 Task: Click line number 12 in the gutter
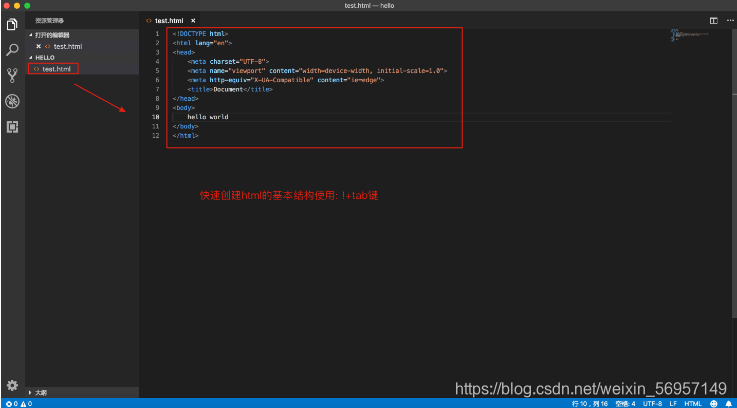[156, 136]
